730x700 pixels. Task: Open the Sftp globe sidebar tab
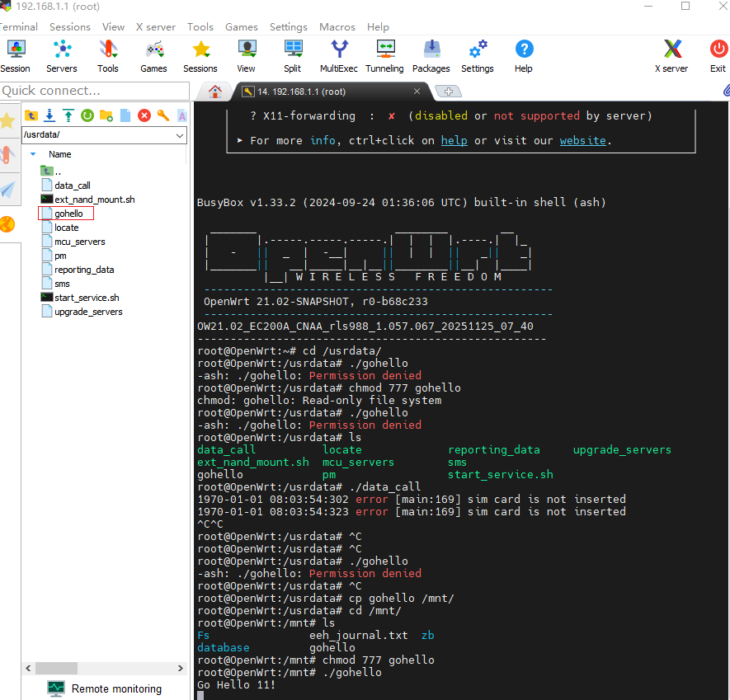tap(8, 224)
